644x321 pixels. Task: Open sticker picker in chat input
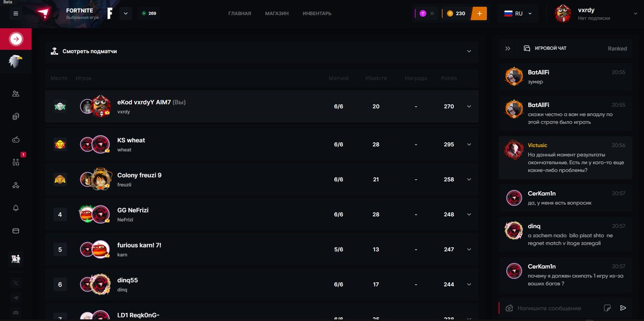[607, 308]
